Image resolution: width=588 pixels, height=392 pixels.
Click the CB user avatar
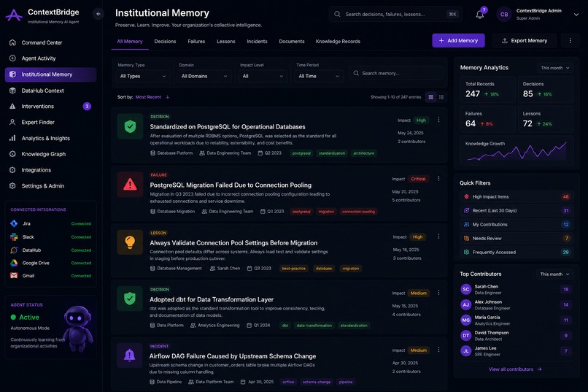click(504, 15)
